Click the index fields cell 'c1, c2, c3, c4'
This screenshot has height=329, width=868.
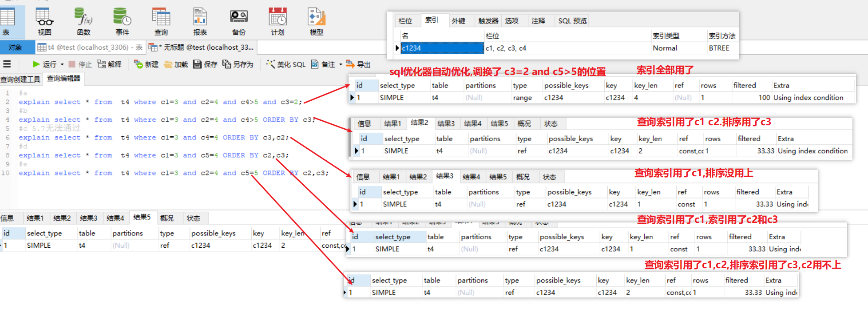[x=567, y=48]
